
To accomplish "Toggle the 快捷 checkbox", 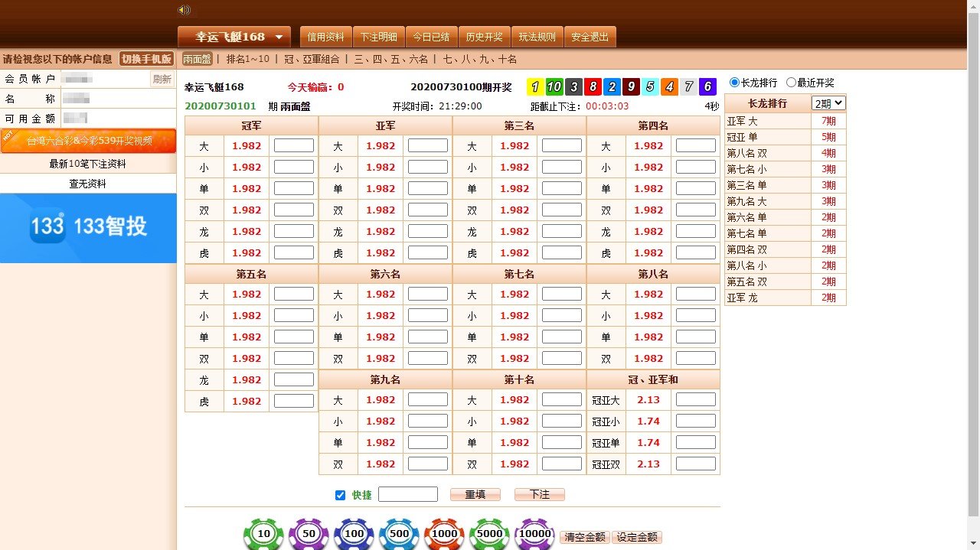I will pyautogui.click(x=341, y=495).
